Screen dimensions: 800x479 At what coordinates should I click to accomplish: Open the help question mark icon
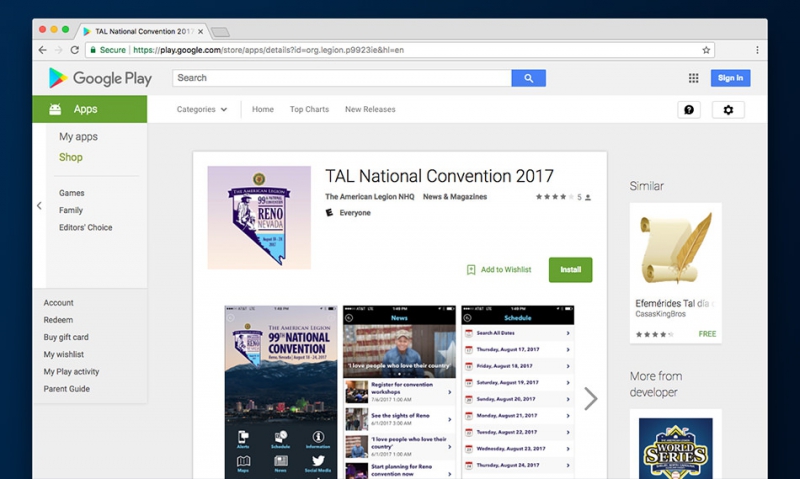[689, 110]
